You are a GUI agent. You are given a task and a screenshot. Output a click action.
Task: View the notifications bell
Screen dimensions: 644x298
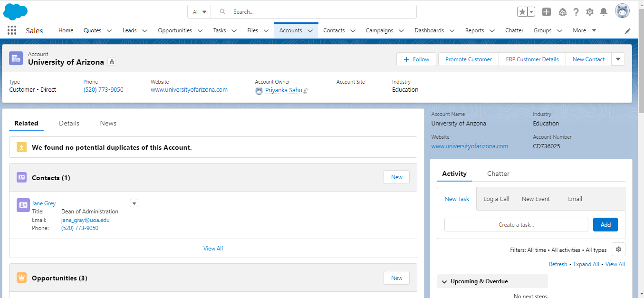click(x=604, y=12)
